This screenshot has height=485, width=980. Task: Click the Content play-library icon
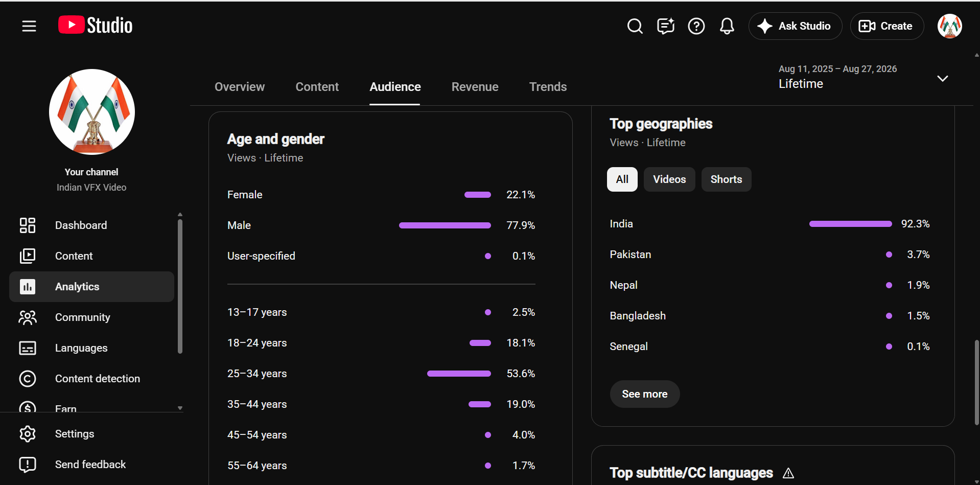tap(28, 256)
